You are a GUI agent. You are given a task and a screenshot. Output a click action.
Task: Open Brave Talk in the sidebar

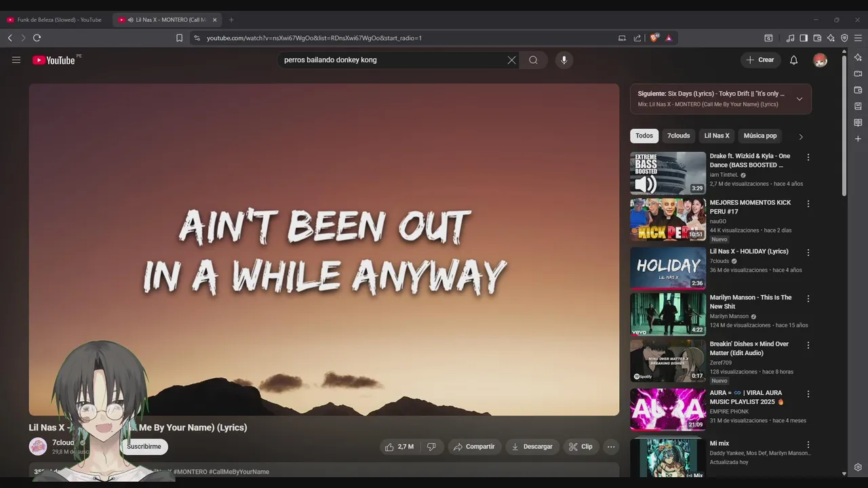pos(858,73)
